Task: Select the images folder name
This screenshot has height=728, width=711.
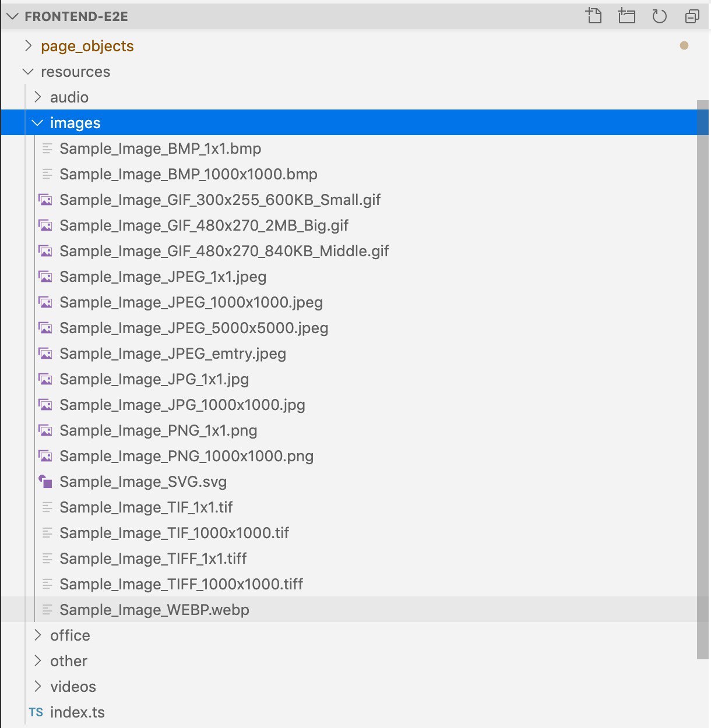Action: (x=75, y=123)
